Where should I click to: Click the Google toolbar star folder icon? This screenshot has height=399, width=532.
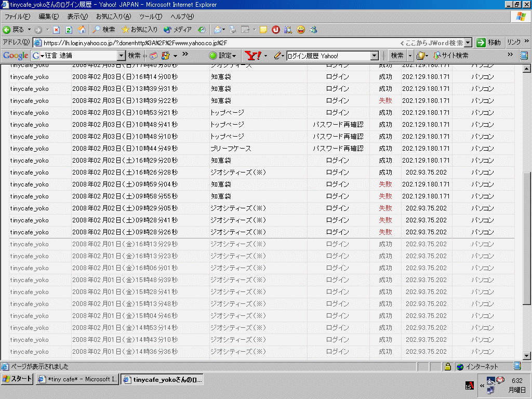tap(166, 56)
